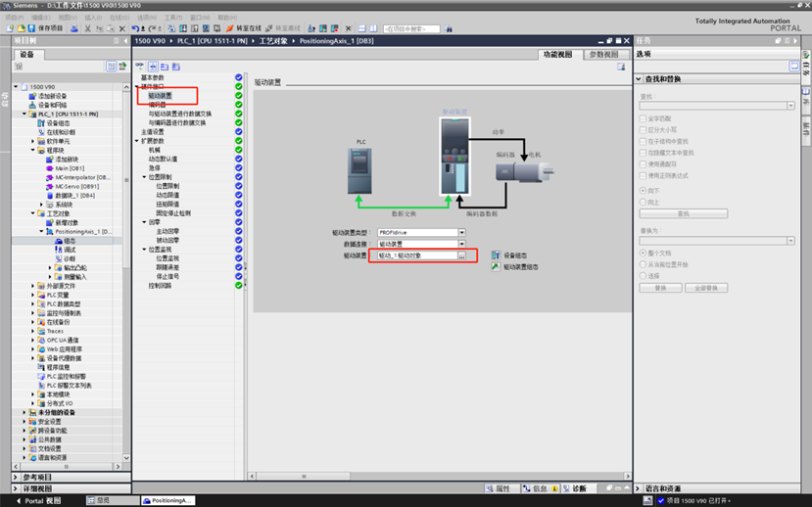This screenshot has width=812, height=507.
Task: Expand the Reference projects (参考项目) panel
Action: coord(16,477)
